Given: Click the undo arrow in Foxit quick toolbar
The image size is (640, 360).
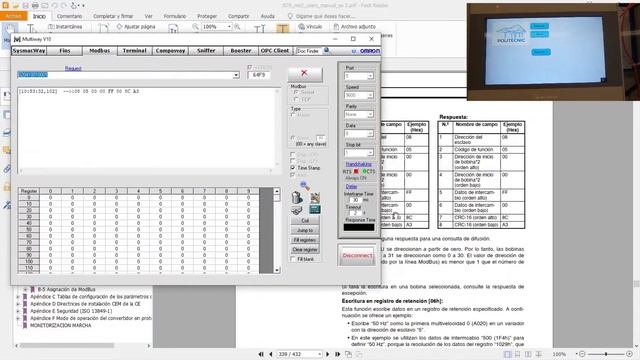Looking at the screenshot, I should pos(54,5).
